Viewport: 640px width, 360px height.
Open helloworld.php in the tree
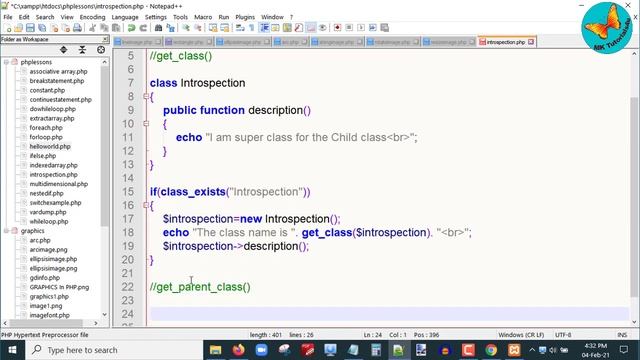click(50, 147)
